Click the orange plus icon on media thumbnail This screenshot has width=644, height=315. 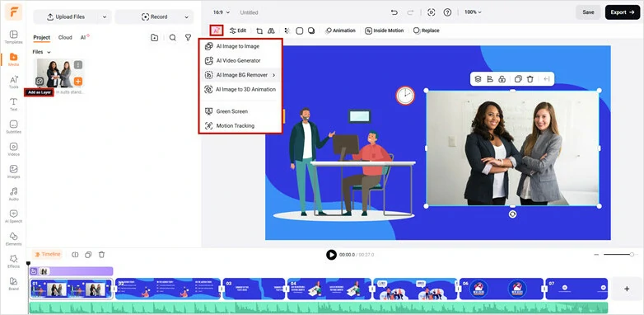click(78, 82)
